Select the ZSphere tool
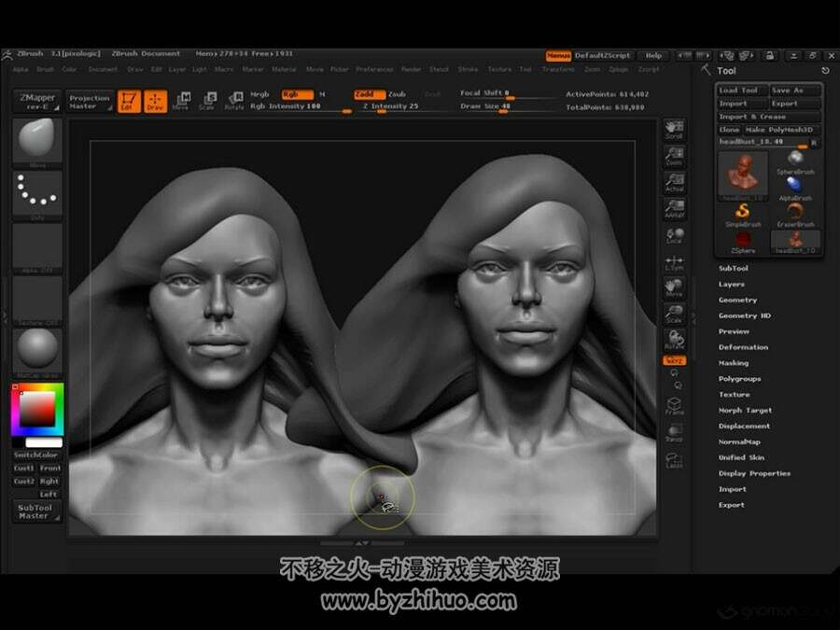 coord(743,242)
